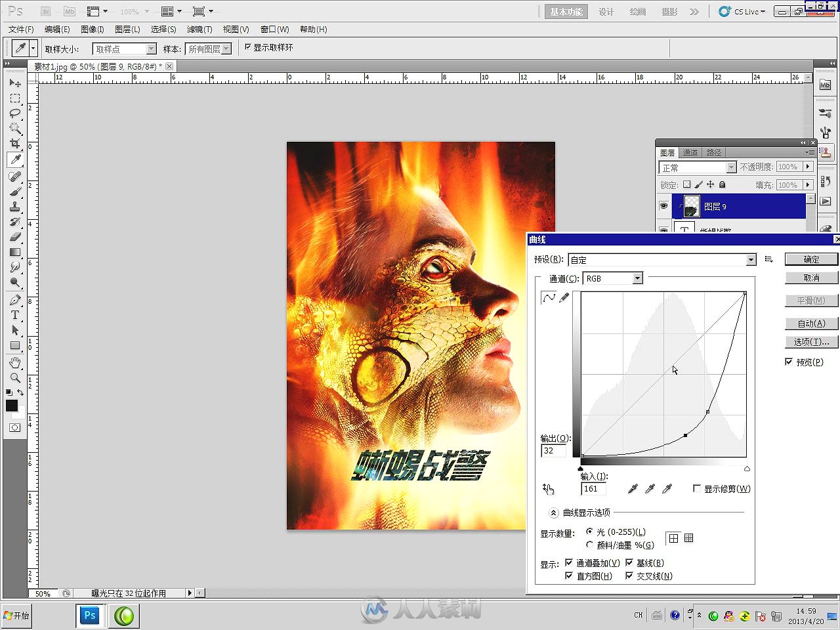Select the Magic Wand tool
The height and width of the screenshot is (630, 840).
15,129
